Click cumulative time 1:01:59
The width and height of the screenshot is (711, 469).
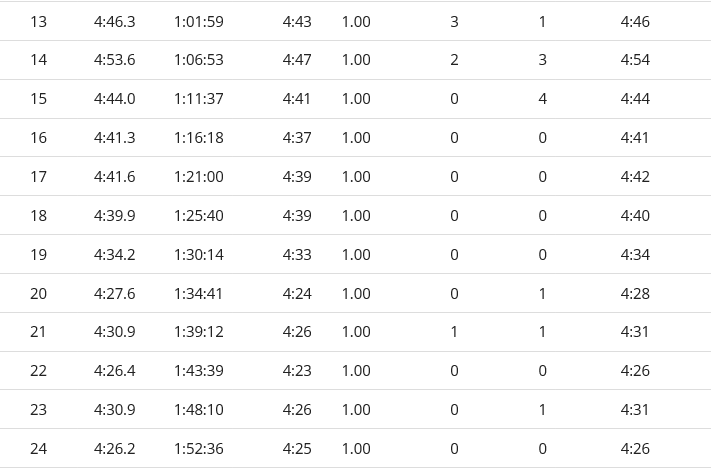click(x=199, y=22)
